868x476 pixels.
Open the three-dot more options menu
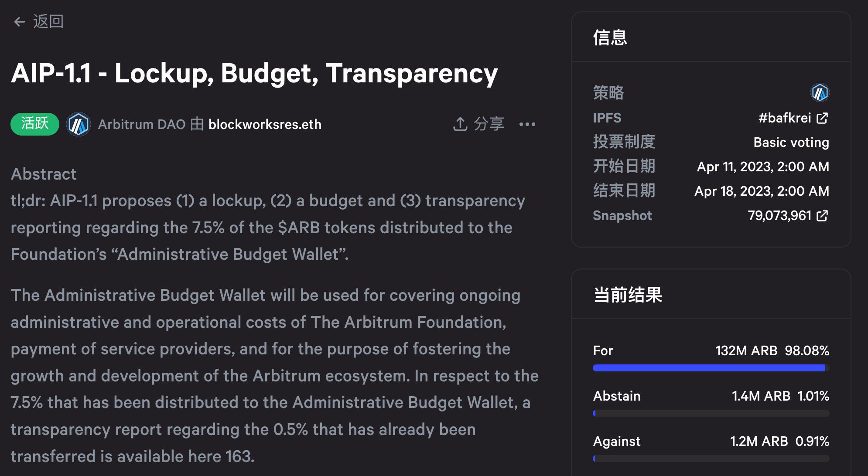pyautogui.click(x=527, y=125)
